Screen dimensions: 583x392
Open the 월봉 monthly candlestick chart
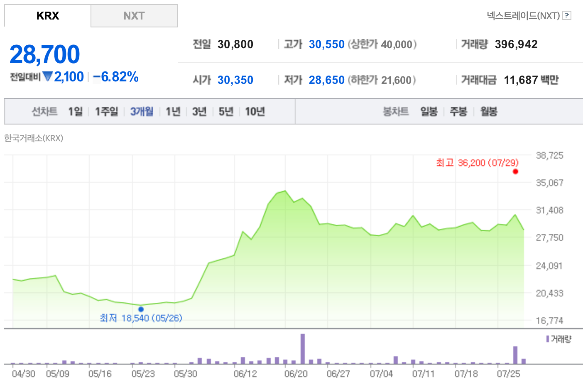coord(489,112)
